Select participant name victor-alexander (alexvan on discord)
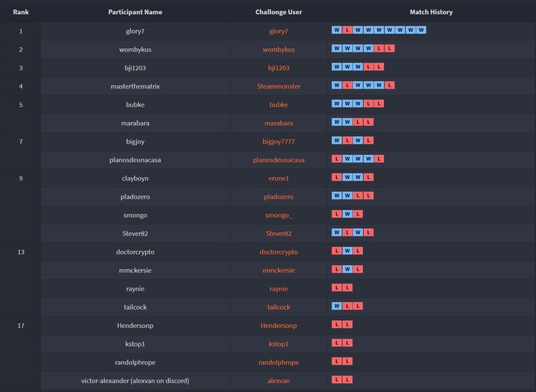The height and width of the screenshot is (392, 536). (135, 380)
